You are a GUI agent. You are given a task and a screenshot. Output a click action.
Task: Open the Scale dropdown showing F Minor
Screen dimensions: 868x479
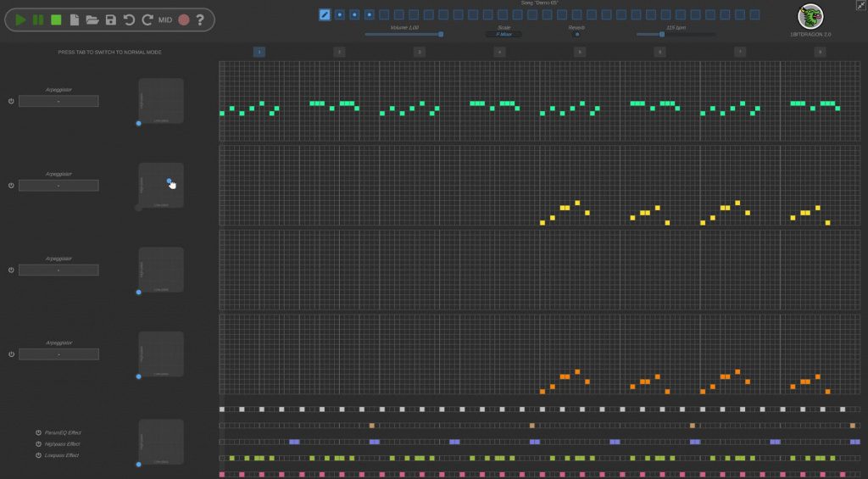click(504, 35)
